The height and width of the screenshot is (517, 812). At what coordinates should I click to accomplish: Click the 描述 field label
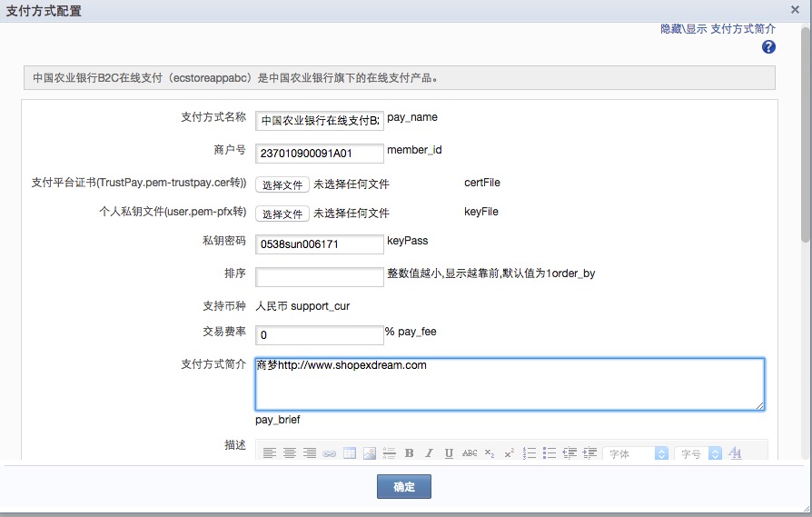click(x=235, y=445)
